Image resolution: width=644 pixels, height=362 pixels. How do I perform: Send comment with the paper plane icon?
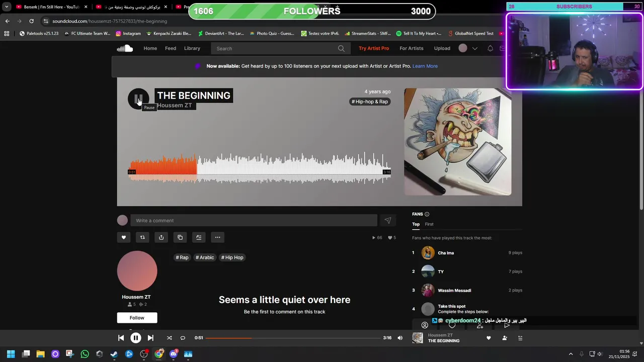(x=388, y=220)
